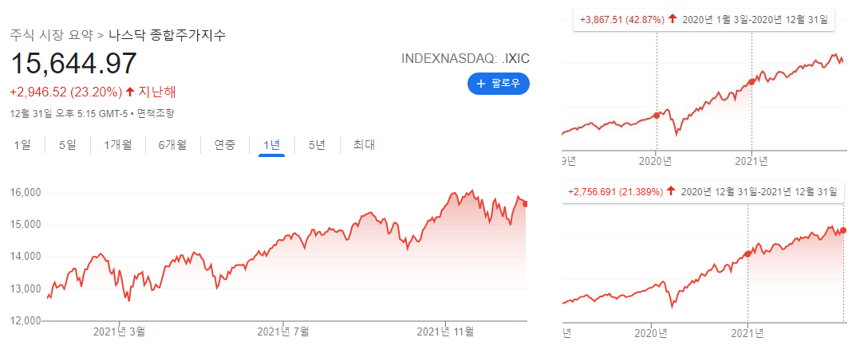Click the blue 팔로우 follow button
The height and width of the screenshot is (357, 868).
click(498, 84)
